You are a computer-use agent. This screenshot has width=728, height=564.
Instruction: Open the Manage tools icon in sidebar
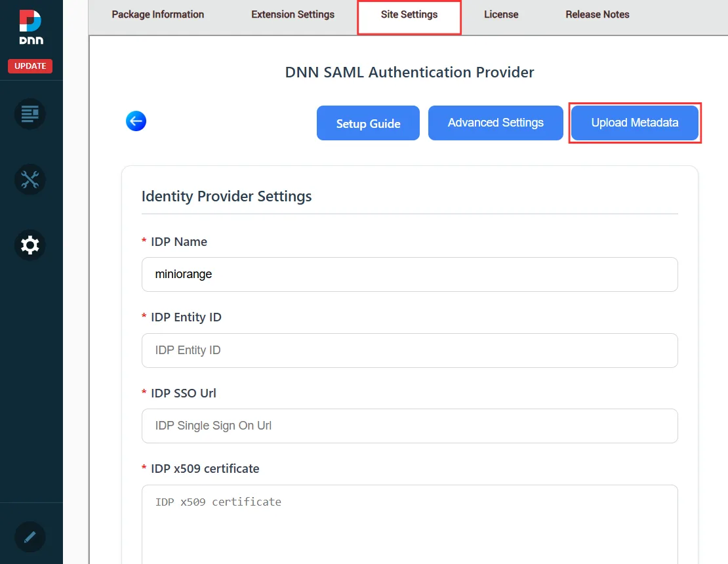tap(30, 179)
